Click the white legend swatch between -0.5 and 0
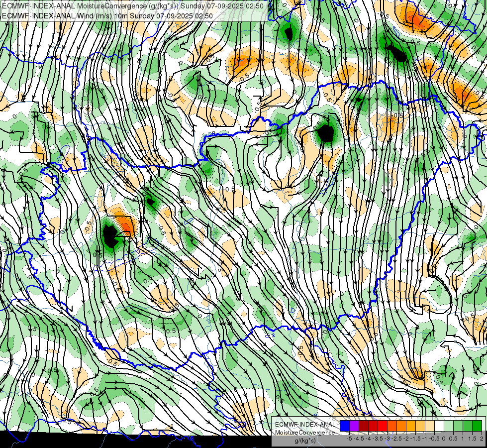This screenshot has height=448, width=487. [x=439, y=426]
